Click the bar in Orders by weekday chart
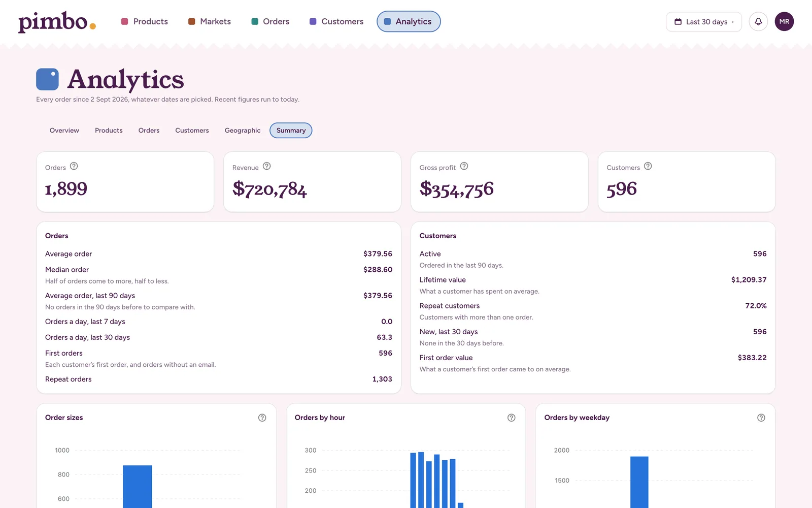 tap(639, 482)
